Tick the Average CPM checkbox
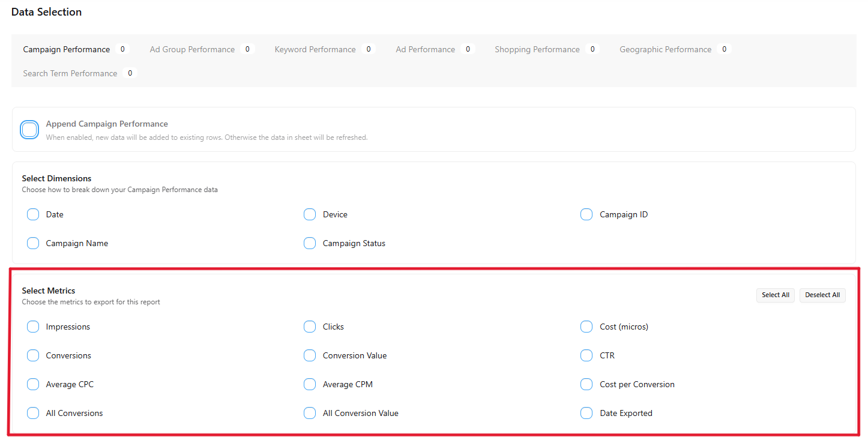This screenshot has width=868, height=443. click(x=310, y=384)
